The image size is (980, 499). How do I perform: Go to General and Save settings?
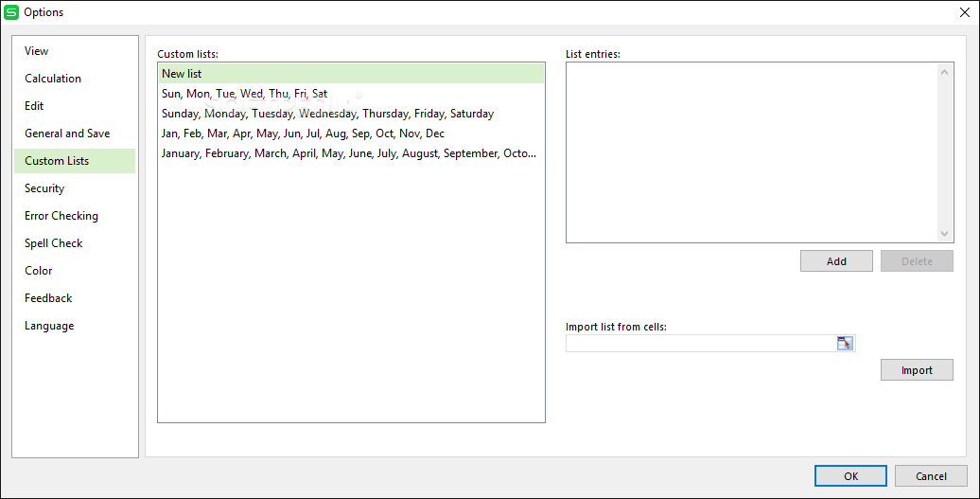coord(75,134)
